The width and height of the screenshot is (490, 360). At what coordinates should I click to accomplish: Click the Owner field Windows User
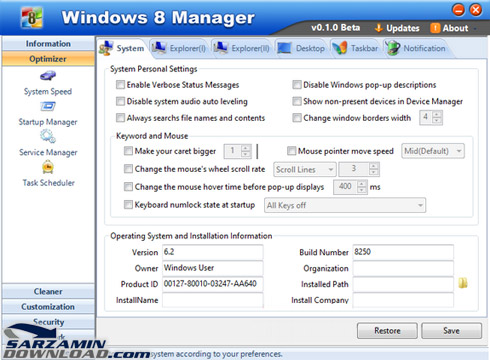point(213,268)
